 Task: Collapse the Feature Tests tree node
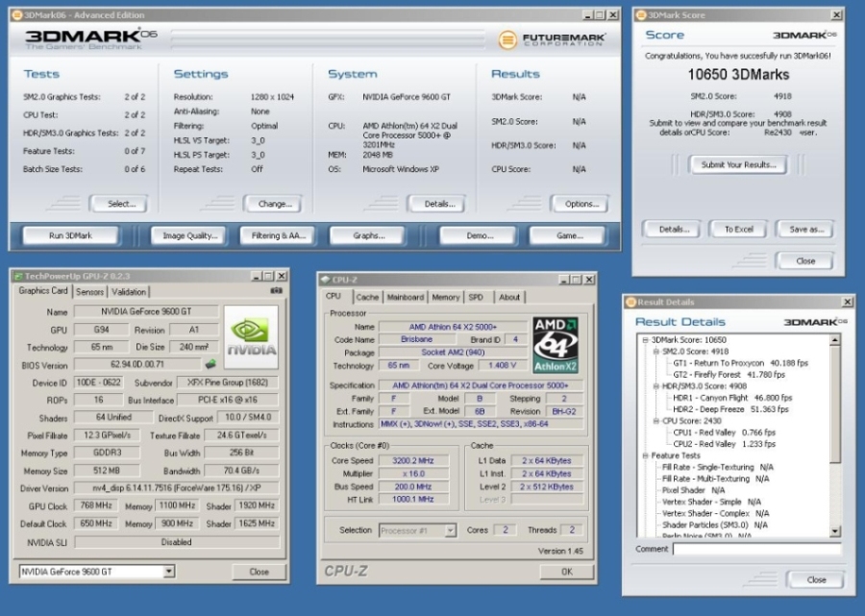tap(645, 456)
